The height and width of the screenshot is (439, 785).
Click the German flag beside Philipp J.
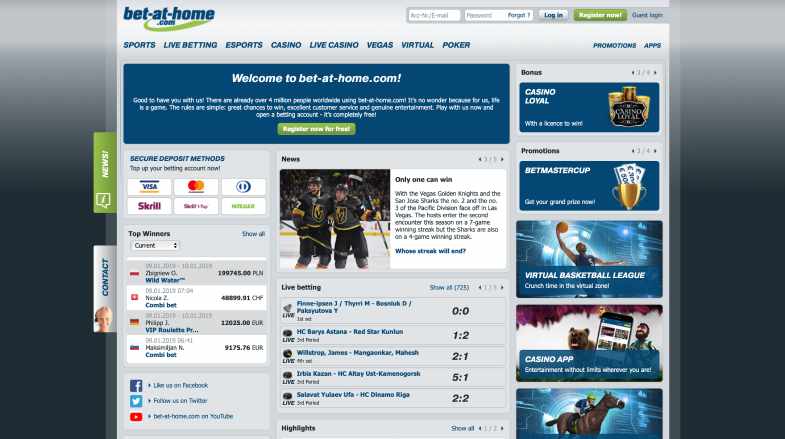click(x=134, y=323)
